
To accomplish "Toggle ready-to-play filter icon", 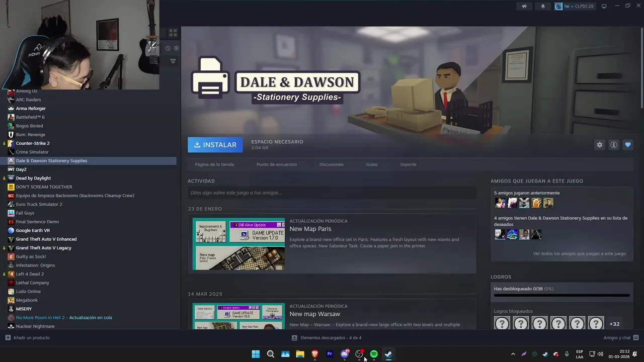I will pyautogui.click(x=176, y=48).
